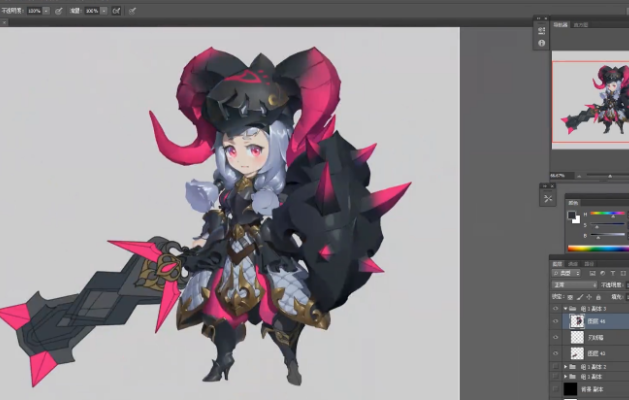
Task: Click the adjustment layer filter icon
Action: (603, 273)
